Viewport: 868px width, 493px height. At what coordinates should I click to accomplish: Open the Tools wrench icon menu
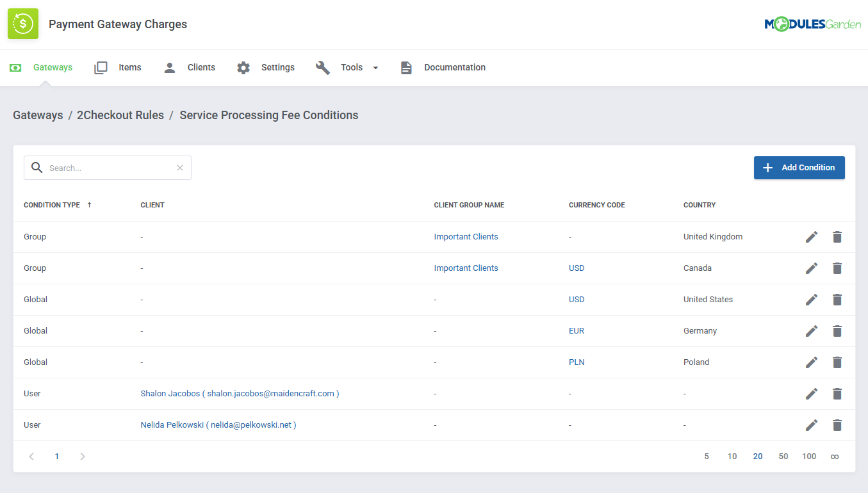322,67
